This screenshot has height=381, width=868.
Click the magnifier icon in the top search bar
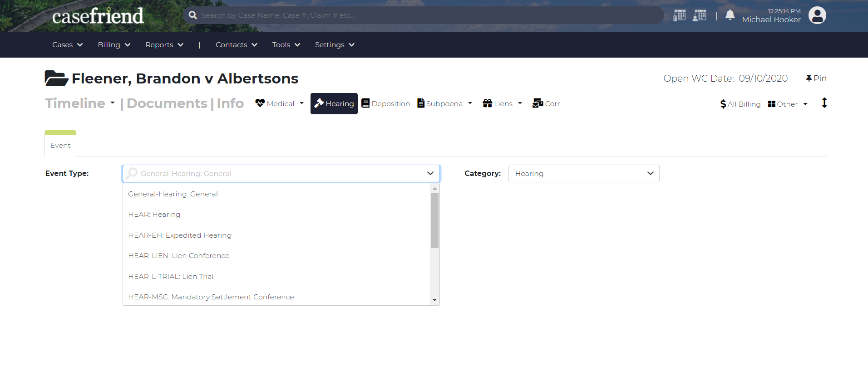click(x=193, y=15)
